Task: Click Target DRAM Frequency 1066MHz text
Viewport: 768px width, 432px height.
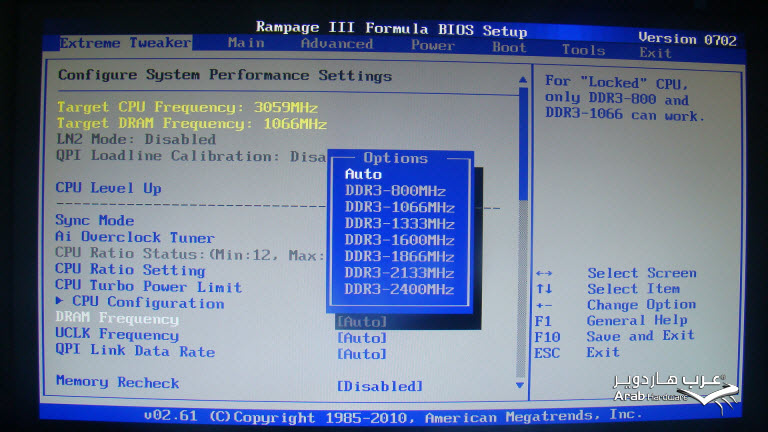Action: [192, 123]
